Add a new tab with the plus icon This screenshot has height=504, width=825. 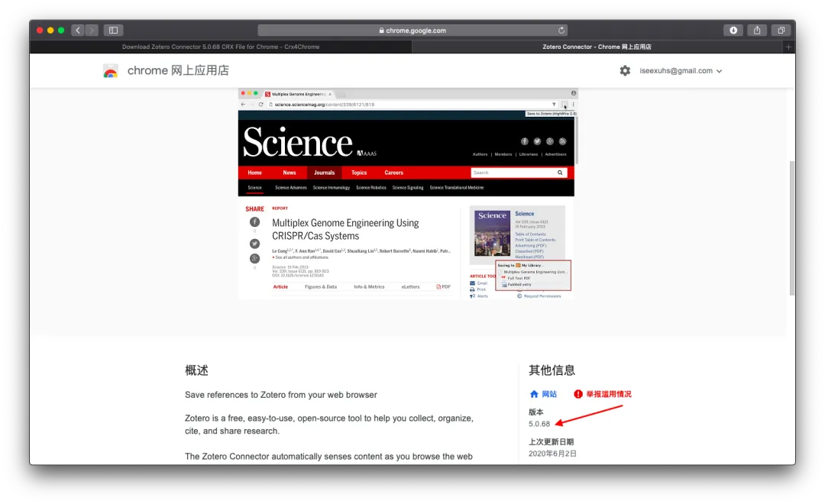(788, 47)
